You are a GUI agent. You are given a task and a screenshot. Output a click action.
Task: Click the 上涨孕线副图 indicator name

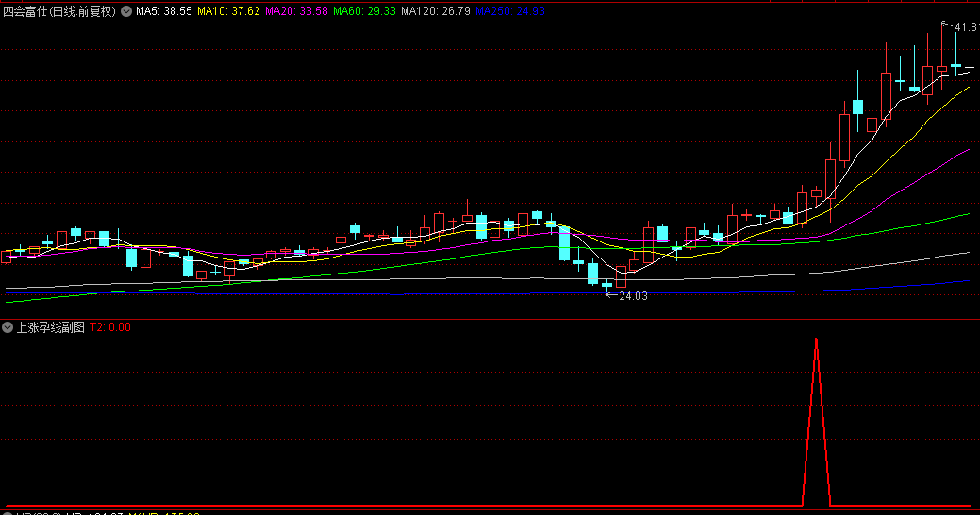click(x=51, y=327)
